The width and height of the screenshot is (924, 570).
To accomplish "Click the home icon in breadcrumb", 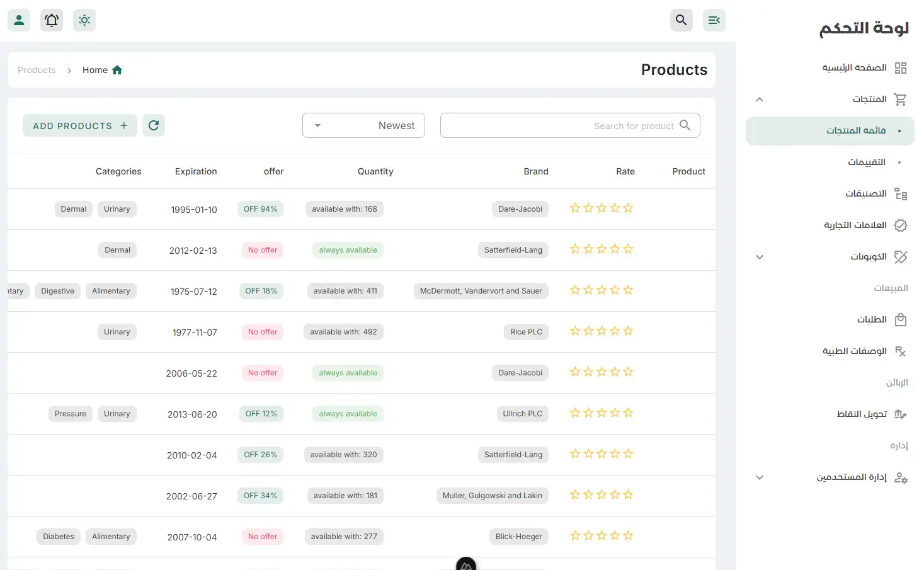I will point(117,70).
